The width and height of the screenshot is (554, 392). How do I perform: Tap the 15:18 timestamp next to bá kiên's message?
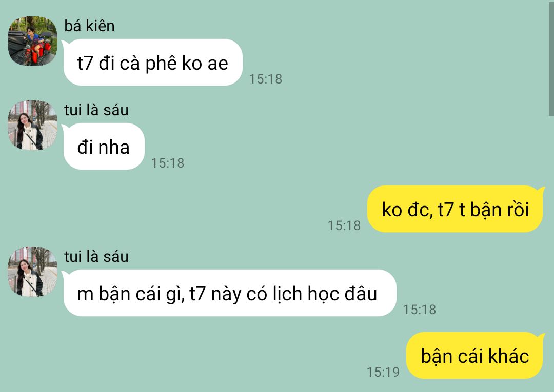point(266,79)
